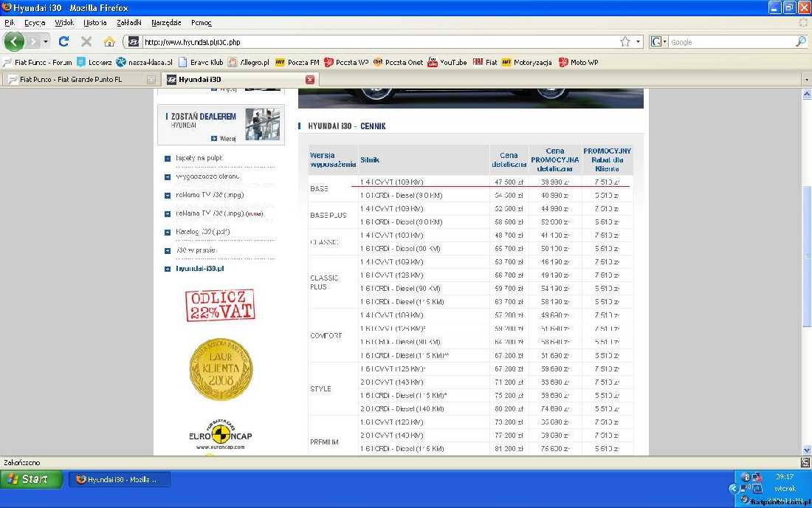Visit the hyundai-i30.pl link
812x508 pixels.
click(x=200, y=269)
